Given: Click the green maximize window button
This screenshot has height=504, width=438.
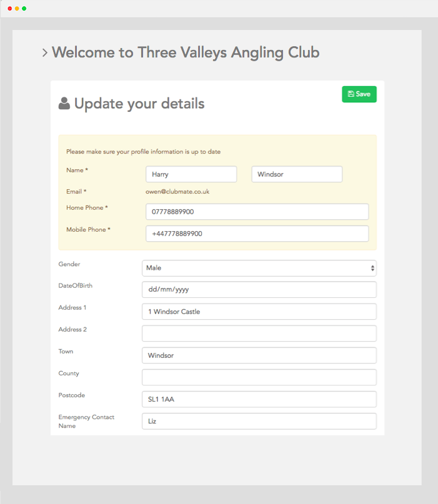Looking at the screenshot, I should 24,9.
